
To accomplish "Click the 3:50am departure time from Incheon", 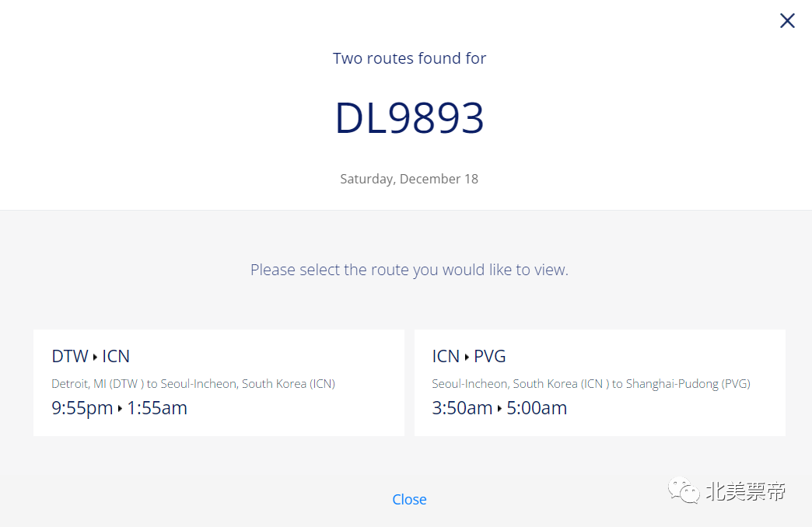I will coord(462,408).
